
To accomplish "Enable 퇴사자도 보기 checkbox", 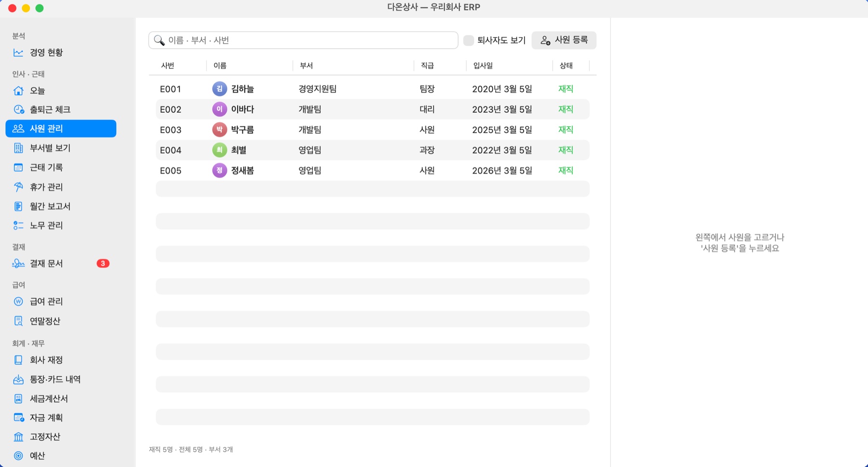I will point(468,40).
